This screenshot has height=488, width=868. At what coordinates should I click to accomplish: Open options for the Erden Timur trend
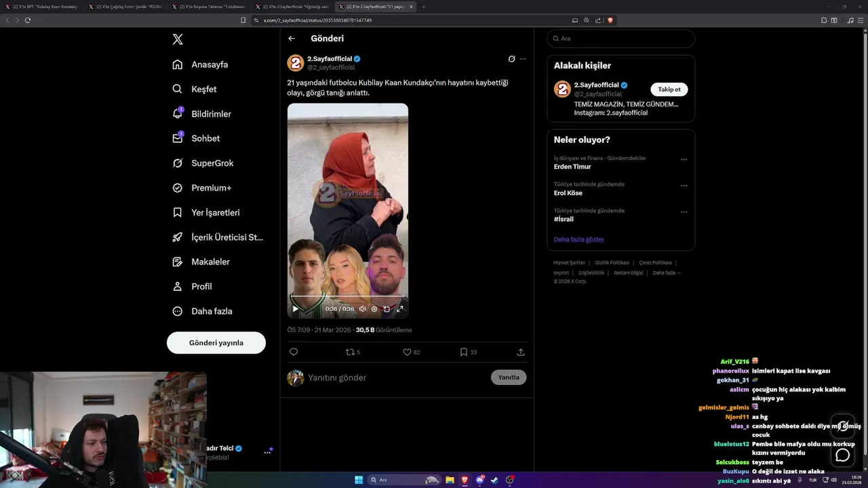684,159
